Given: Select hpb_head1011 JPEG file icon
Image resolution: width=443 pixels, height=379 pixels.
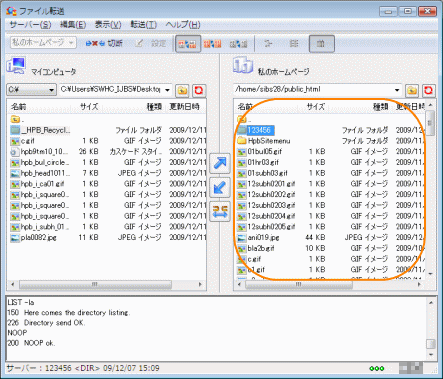Looking at the screenshot, I should click(x=15, y=173).
